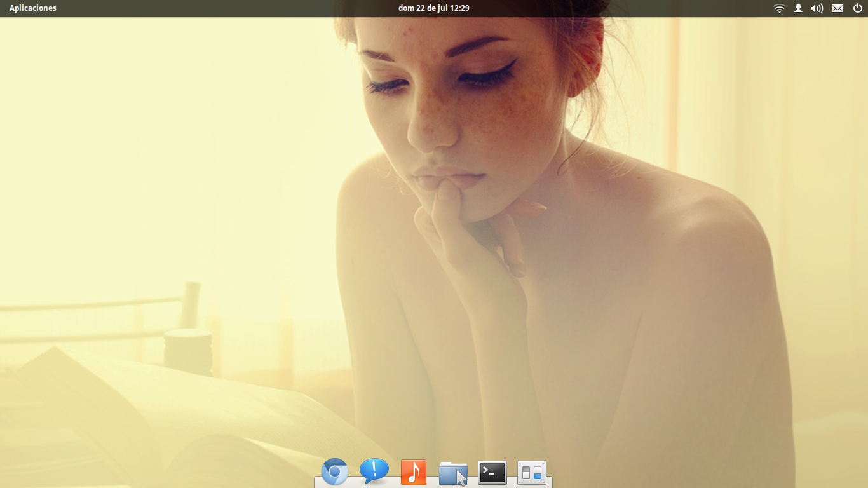Open the Aplicaciones menu
The height and width of the screenshot is (488, 868).
tap(32, 8)
